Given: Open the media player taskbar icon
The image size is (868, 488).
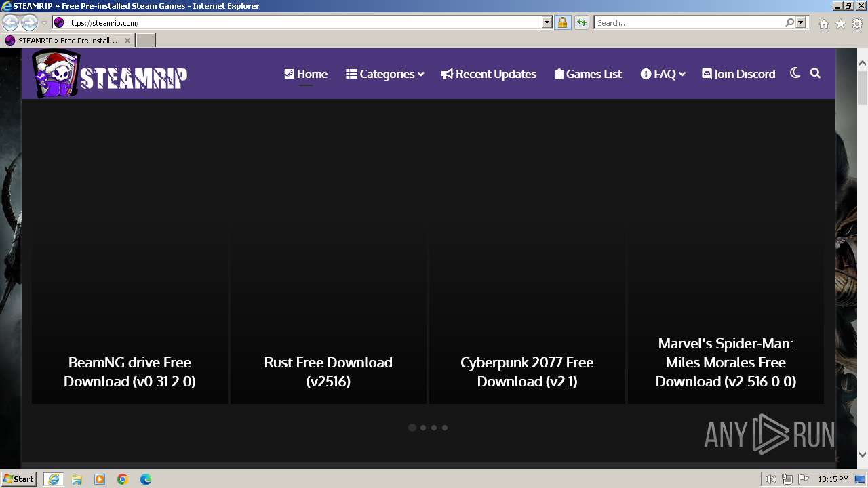Looking at the screenshot, I should [100, 479].
